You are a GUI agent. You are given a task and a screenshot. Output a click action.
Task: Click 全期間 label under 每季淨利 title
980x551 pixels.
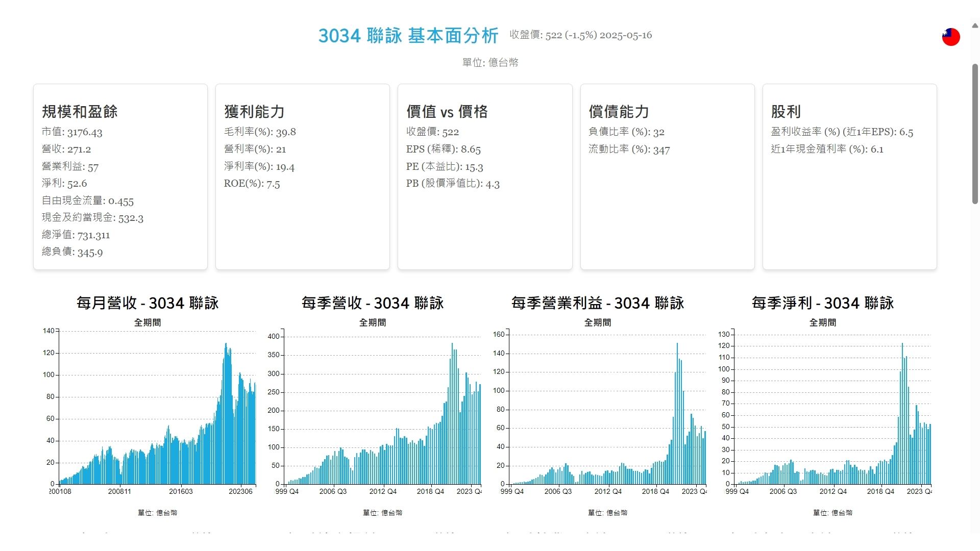click(822, 322)
